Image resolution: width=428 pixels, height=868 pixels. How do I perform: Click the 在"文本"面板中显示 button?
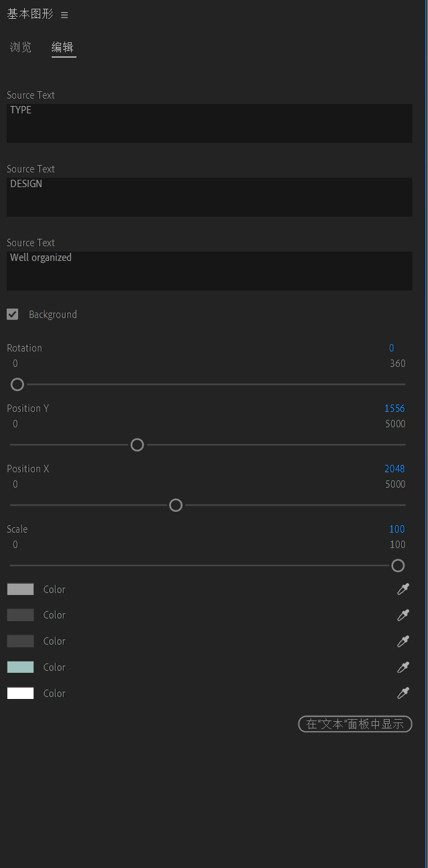(355, 724)
